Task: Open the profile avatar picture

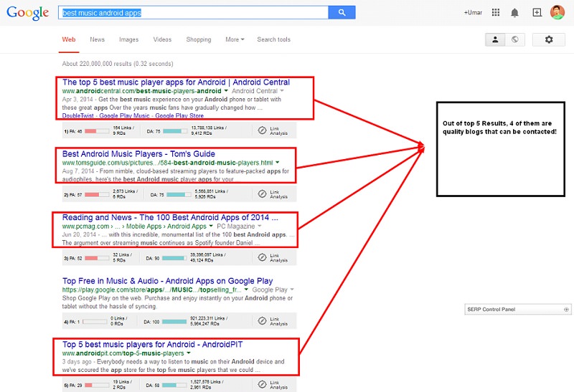Action: pos(557,12)
